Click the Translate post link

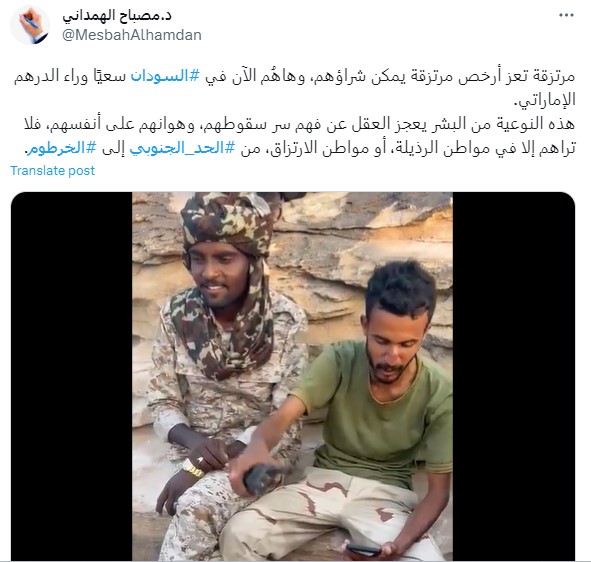pyautogui.click(x=52, y=171)
